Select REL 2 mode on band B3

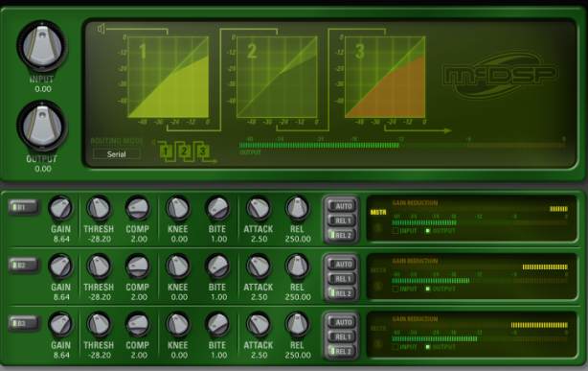(341, 352)
